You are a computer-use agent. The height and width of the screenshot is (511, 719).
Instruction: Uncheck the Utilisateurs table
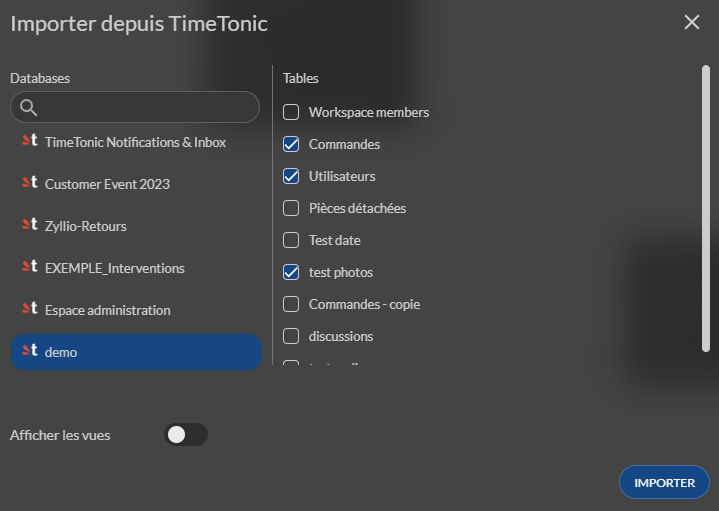click(291, 176)
